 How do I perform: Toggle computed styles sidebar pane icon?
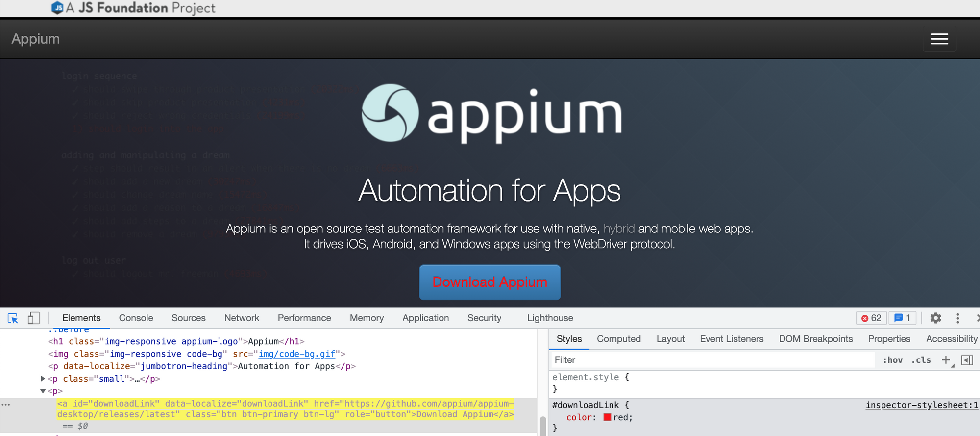pyautogui.click(x=967, y=360)
